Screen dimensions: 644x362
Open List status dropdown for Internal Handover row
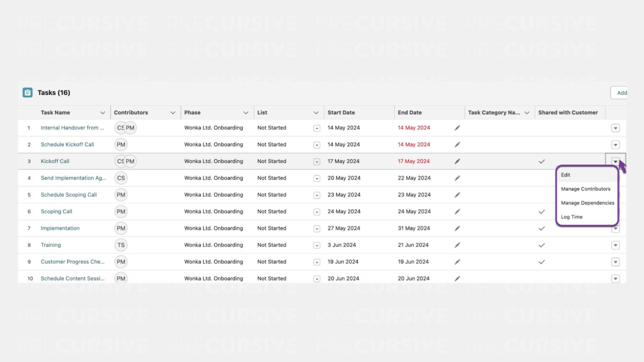coord(317,128)
